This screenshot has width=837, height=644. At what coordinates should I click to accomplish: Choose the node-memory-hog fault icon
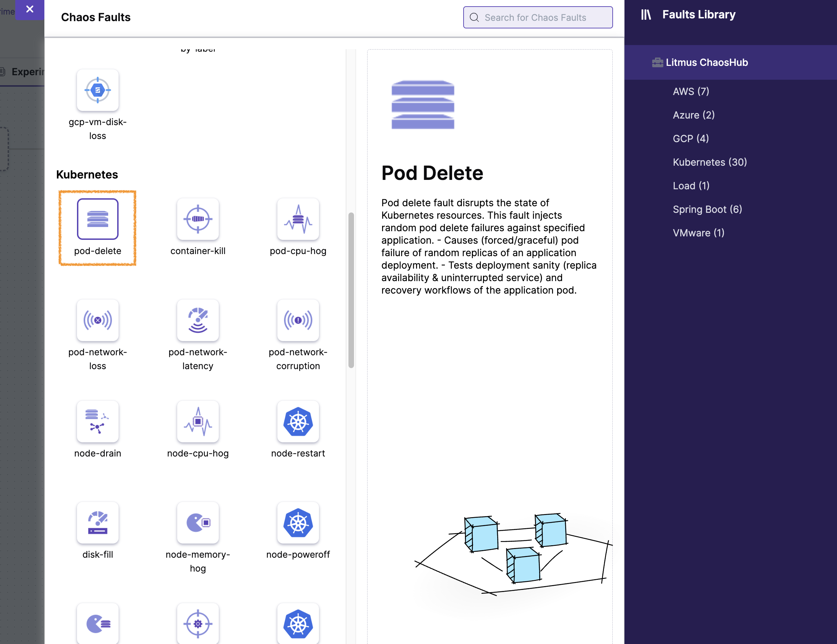click(198, 522)
